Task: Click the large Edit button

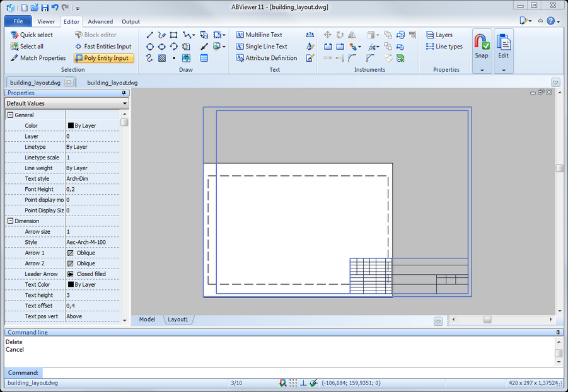Action: click(x=504, y=48)
